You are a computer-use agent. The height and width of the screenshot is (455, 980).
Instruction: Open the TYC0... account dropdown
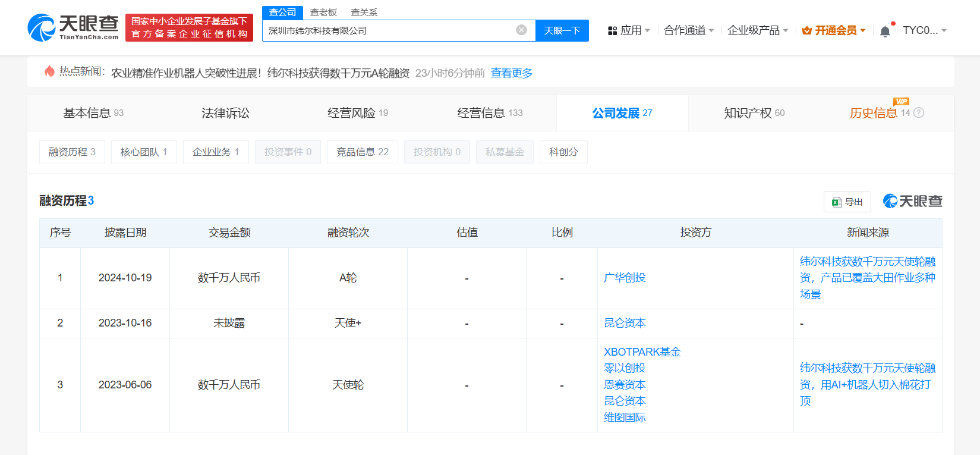[925, 30]
